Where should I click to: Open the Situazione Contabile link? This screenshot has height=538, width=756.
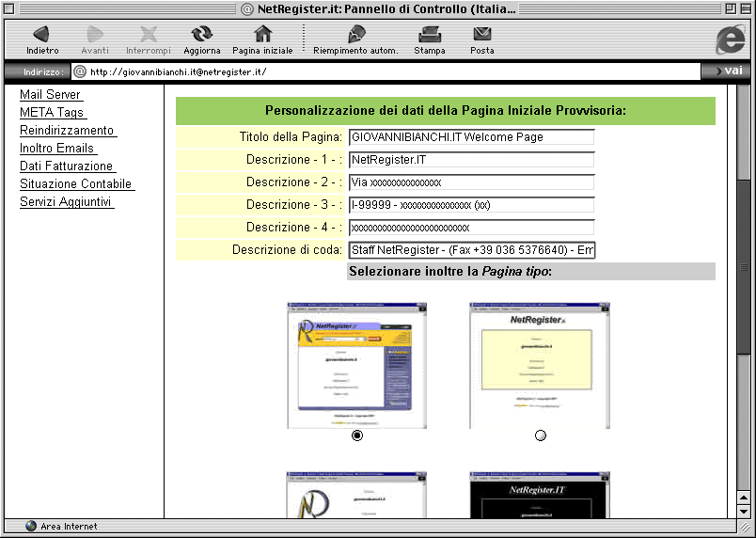point(77,183)
